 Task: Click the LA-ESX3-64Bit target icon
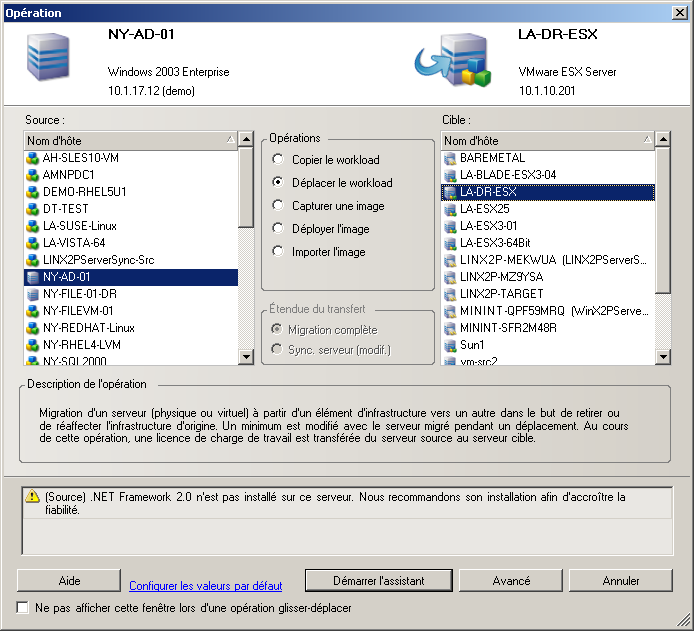[x=450, y=243]
